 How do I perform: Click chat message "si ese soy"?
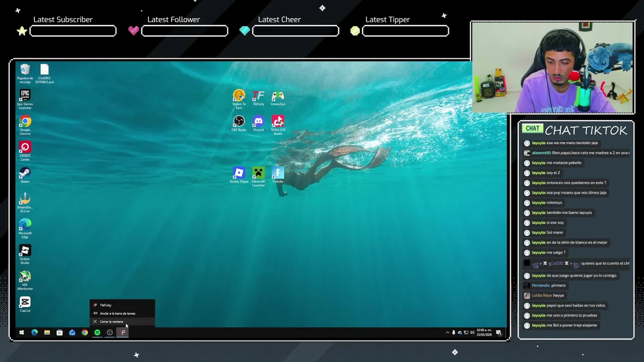[x=555, y=223]
